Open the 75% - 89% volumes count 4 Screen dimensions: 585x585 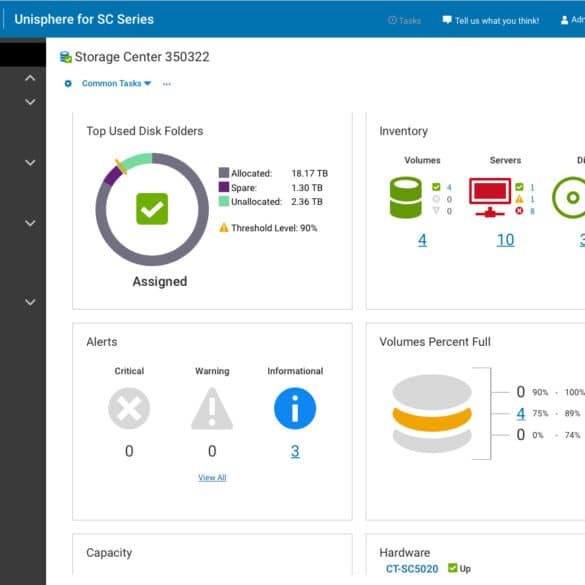[521, 413]
